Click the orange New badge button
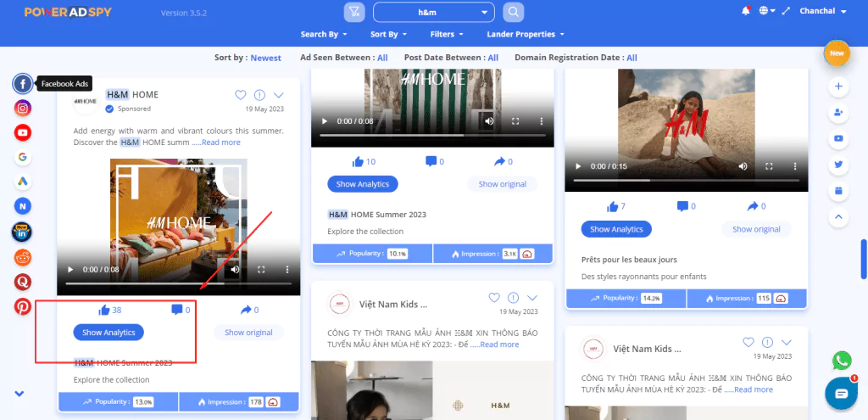 (x=837, y=53)
